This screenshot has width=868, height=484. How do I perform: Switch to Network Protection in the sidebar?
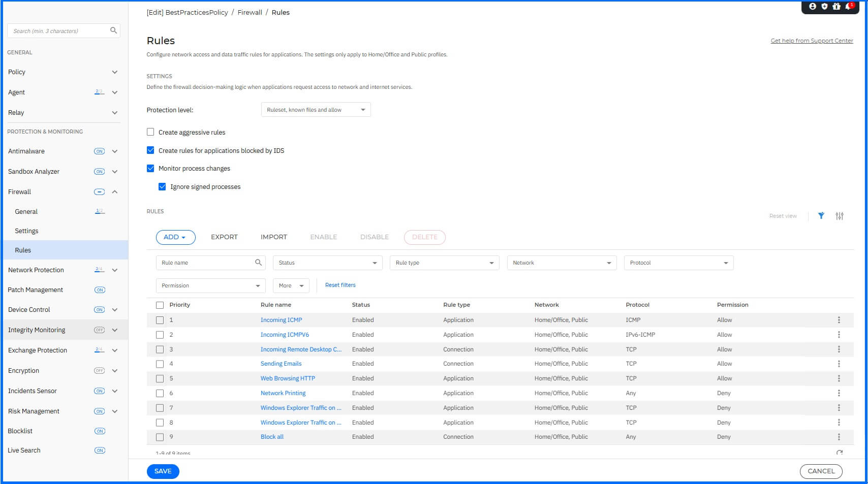[x=36, y=270]
